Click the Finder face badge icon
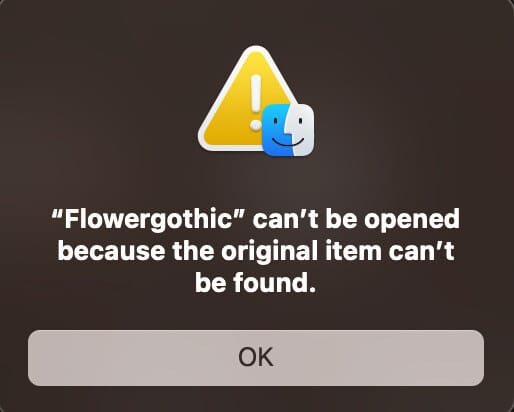This screenshot has width=514, height=412. tap(288, 130)
